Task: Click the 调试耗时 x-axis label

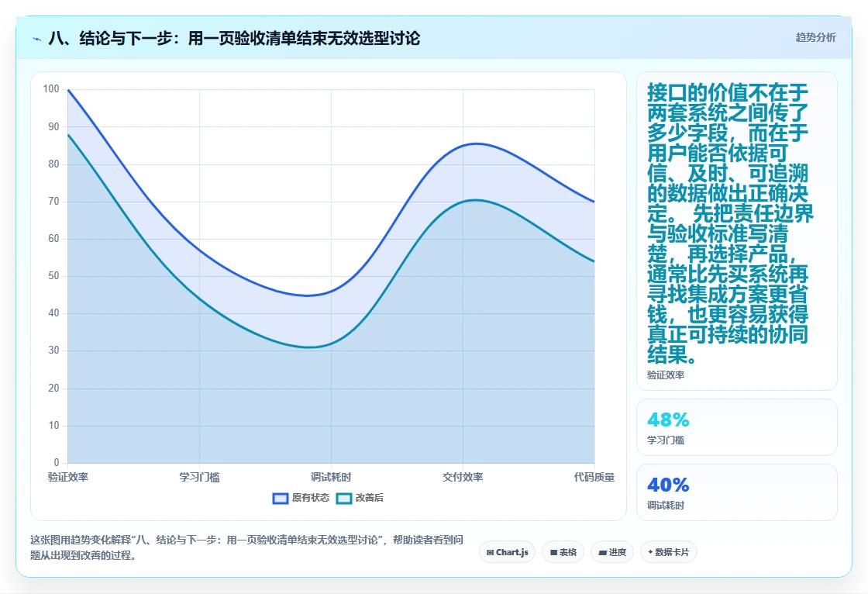Action: coord(331,477)
